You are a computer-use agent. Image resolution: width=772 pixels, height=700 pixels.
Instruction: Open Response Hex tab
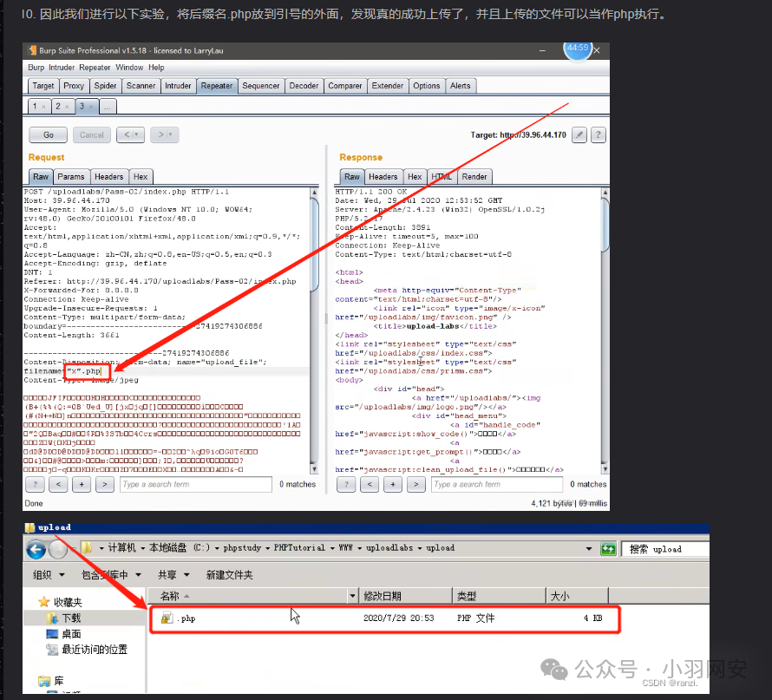pos(415,177)
